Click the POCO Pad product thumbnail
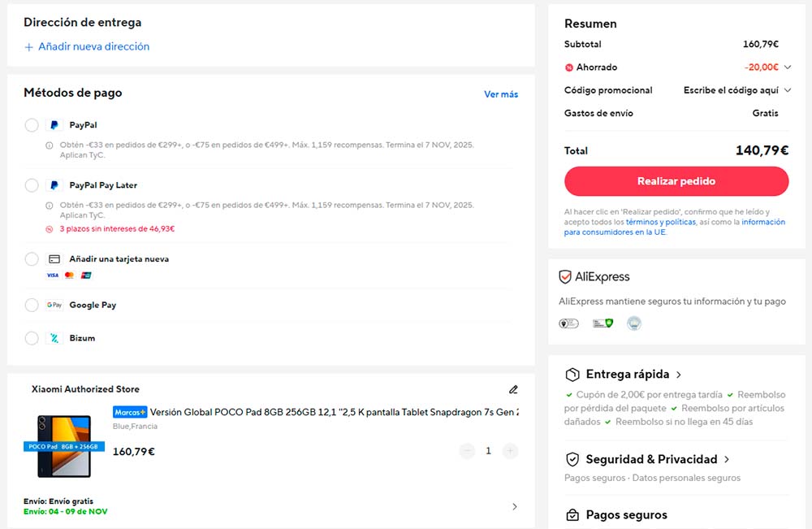The width and height of the screenshot is (812, 529). pos(64,446)
